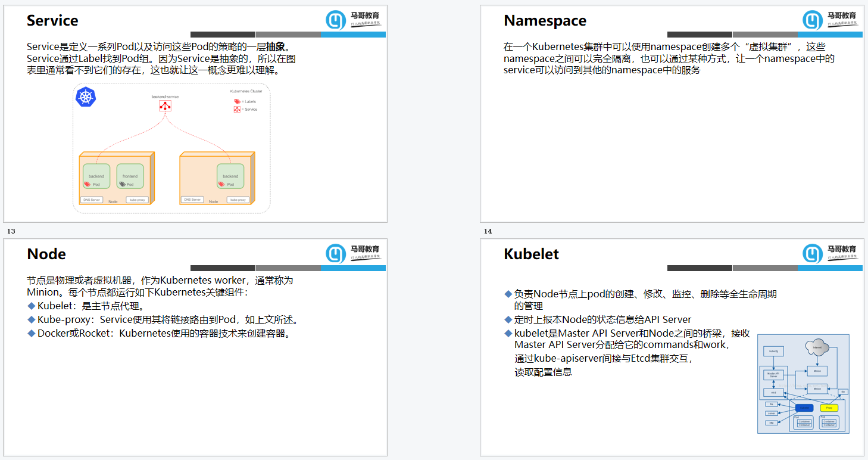
Task: Click diamond bullet before '负责Node节点上pod'
Action: 508,294
